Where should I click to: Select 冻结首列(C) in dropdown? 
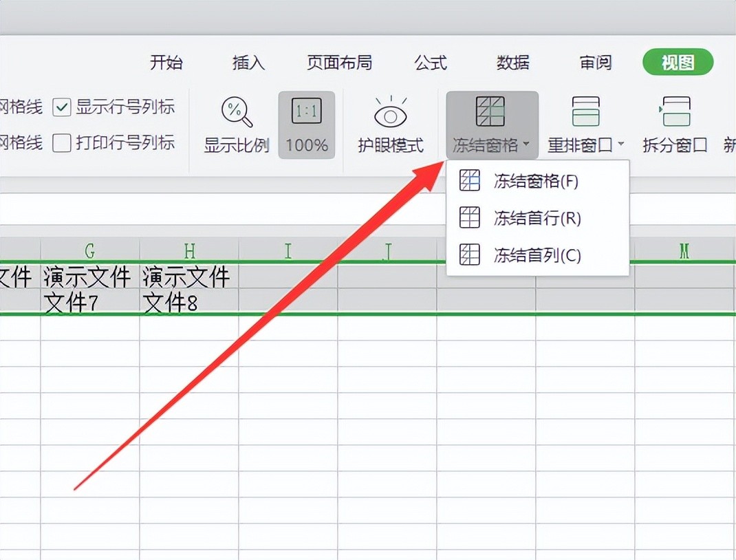(537, 256)
